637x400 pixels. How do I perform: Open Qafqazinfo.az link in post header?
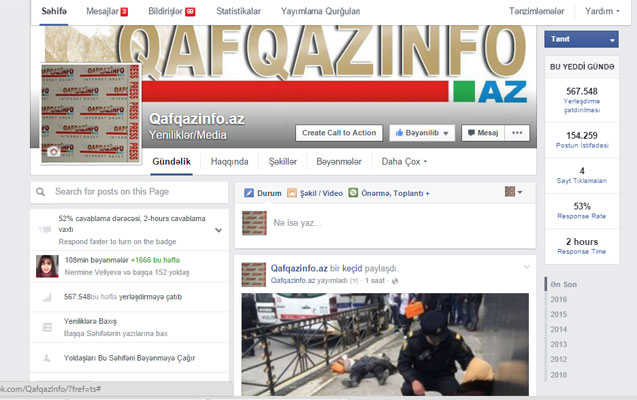(x=299, y=268)
